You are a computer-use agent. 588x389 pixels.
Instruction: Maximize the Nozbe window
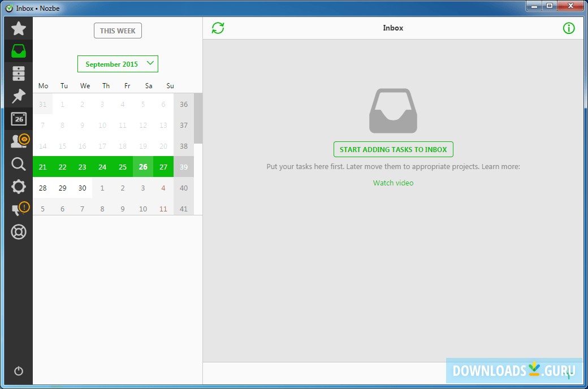click(x=550, y=6)
